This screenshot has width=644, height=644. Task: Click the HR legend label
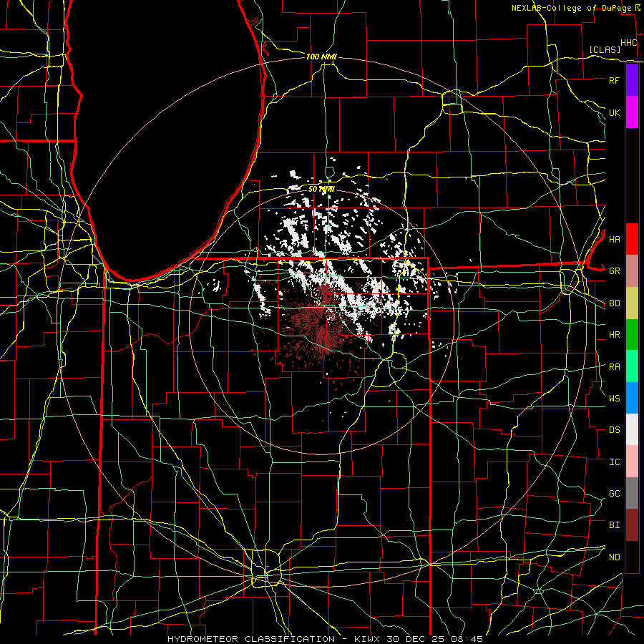[x=614, y=335]
